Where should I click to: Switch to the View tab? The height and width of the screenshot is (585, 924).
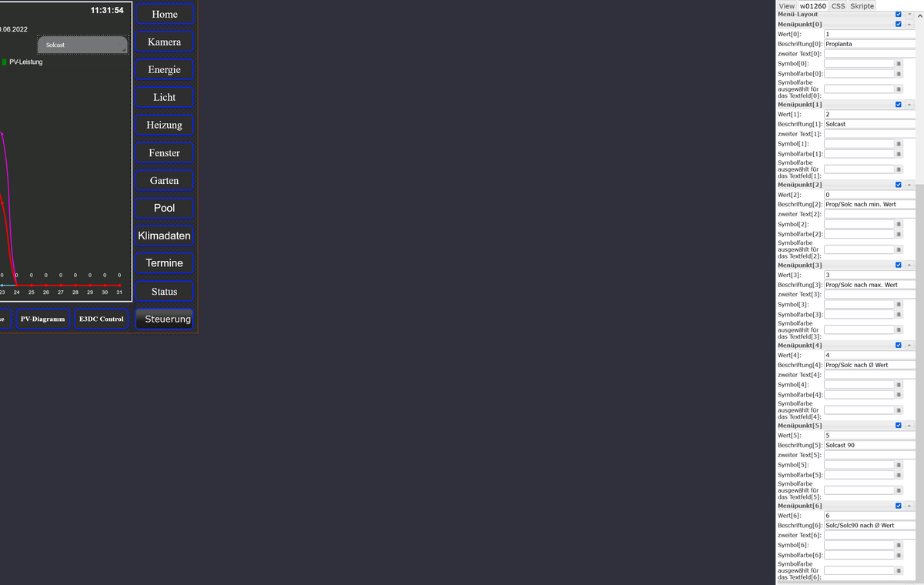tap(787, 5)
